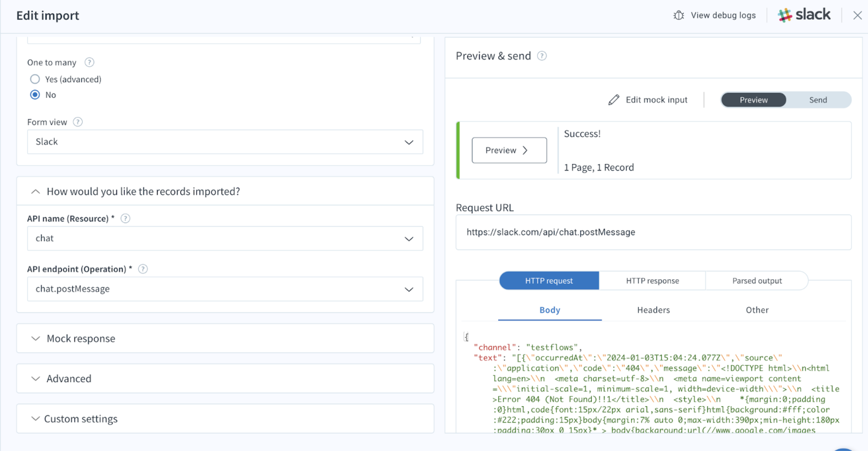This screenshot has height=451, width=868.
Task: Switch toggle to Send mode
Action: 818,100
